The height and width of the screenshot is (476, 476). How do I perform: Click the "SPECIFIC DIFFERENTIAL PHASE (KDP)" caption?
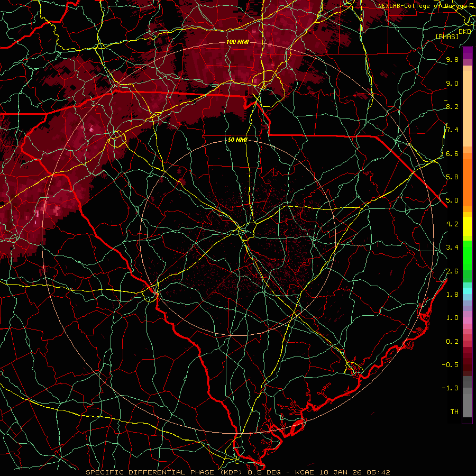(165, 472)
